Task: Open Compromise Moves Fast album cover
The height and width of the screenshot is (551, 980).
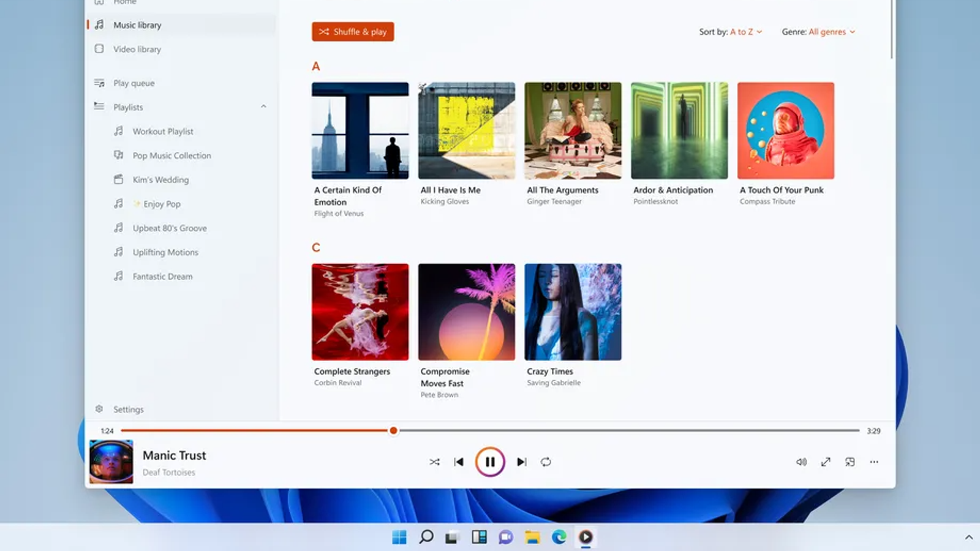Action: click(467, 312)
